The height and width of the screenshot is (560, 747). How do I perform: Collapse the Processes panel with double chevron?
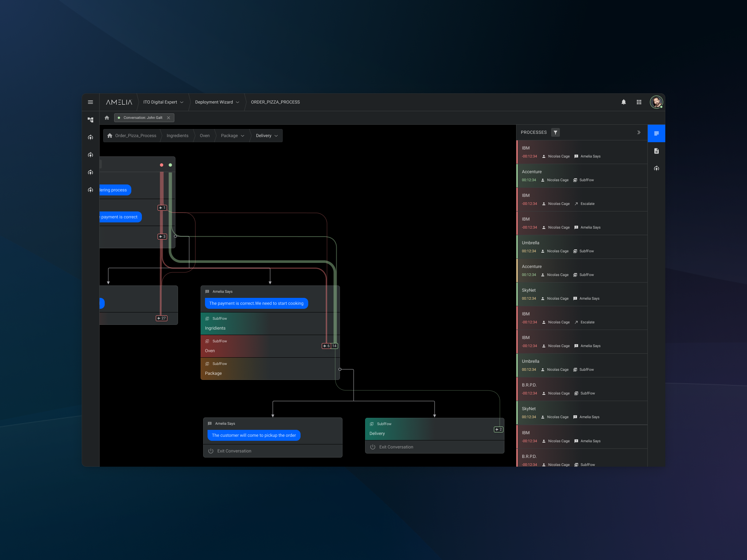[639, 132]
